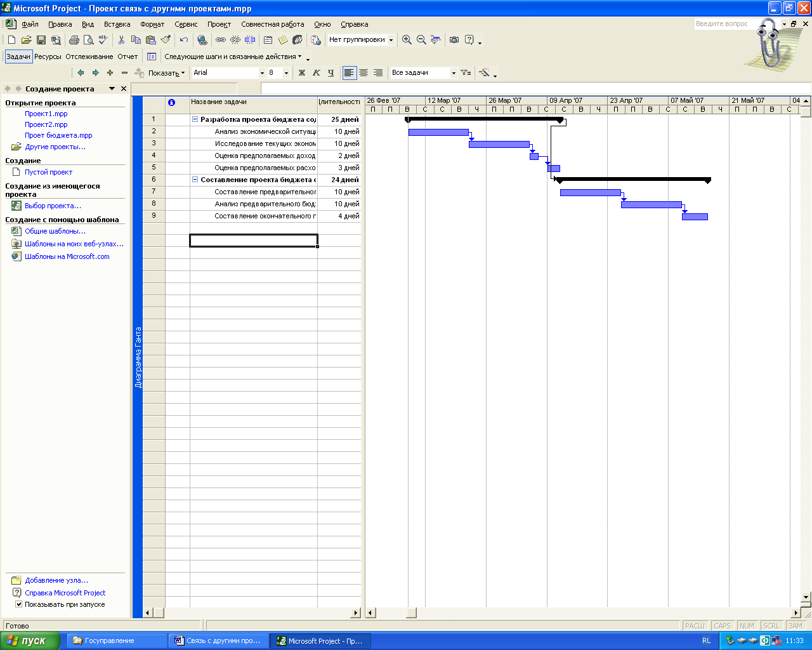Open the 'Создание проекта' pane dropdown arrow
This screenshot has height=650, width=812.
[x=112, y=89]
